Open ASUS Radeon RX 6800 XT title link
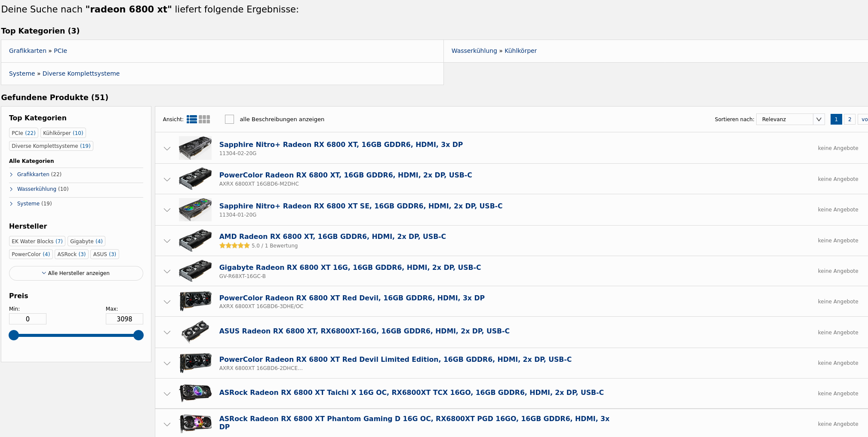This screenshot has height=437, width=868. tap(364, 331)
